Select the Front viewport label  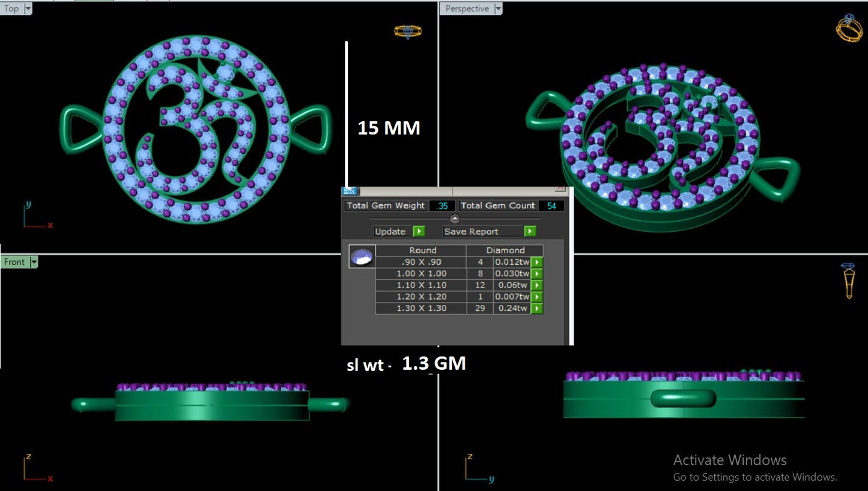[x=14, y=262]
